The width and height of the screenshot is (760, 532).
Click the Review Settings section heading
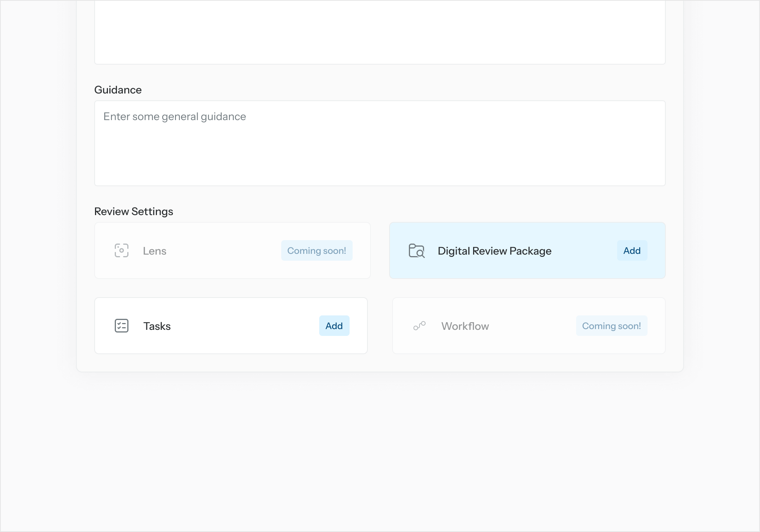coord(133,211)
